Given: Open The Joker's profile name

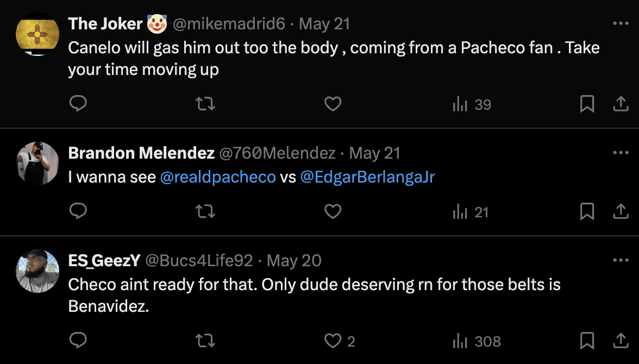Looking at the screenshot, I should coord(105,24).
